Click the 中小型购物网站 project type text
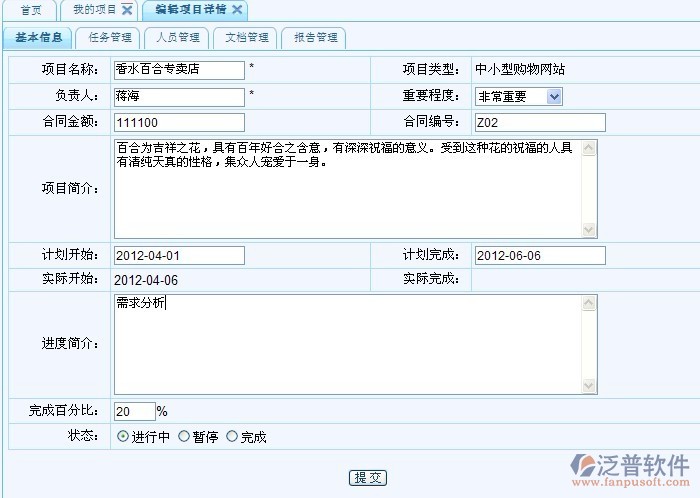The height and width of the screenshot is (498, 700). (x=520, y=69)
